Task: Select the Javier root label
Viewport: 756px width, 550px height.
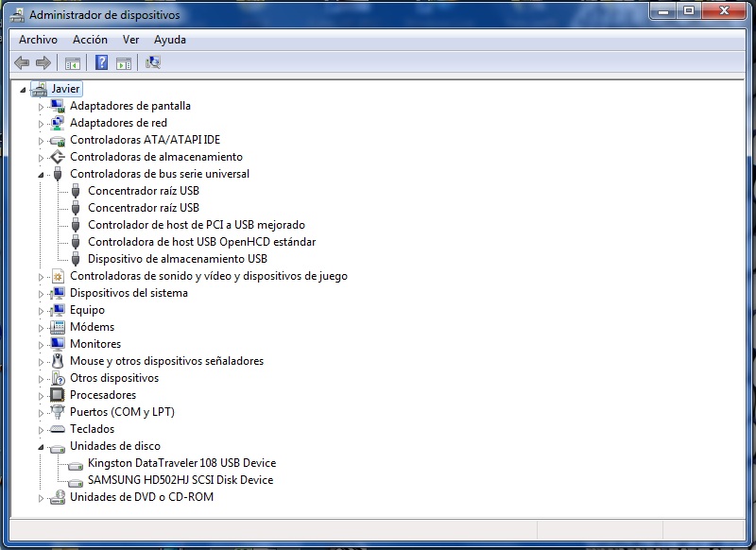Action: [x=65, y=89]
